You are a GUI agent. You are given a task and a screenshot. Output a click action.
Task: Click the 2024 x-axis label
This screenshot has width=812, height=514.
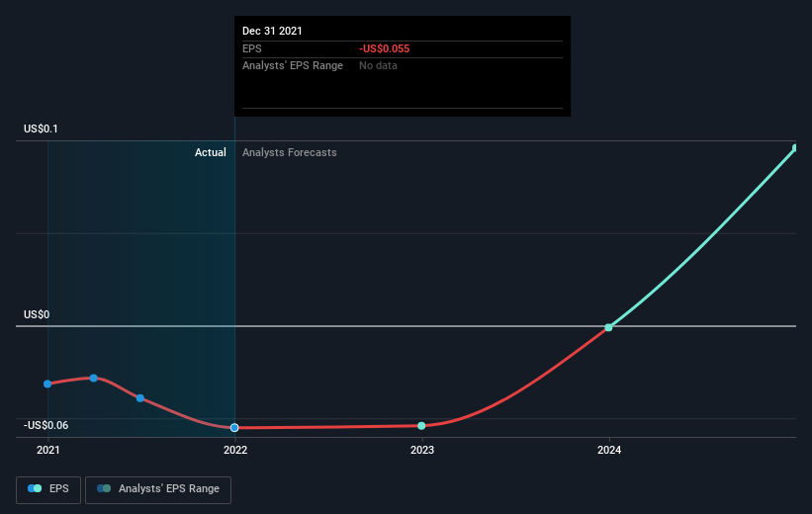(x=609, y=450)
